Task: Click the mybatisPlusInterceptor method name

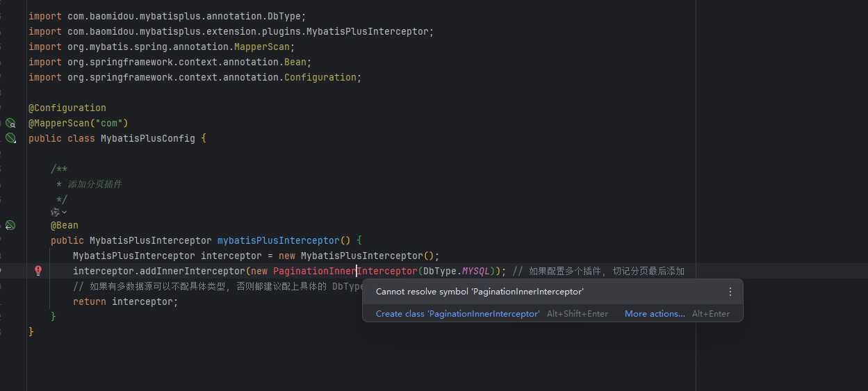Action: (278, 240)
